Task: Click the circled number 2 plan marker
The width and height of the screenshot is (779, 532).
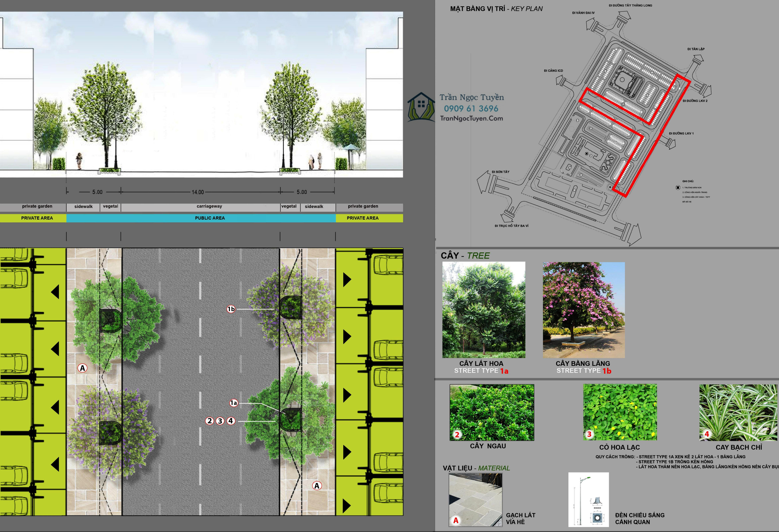Action: click(210, 421)
